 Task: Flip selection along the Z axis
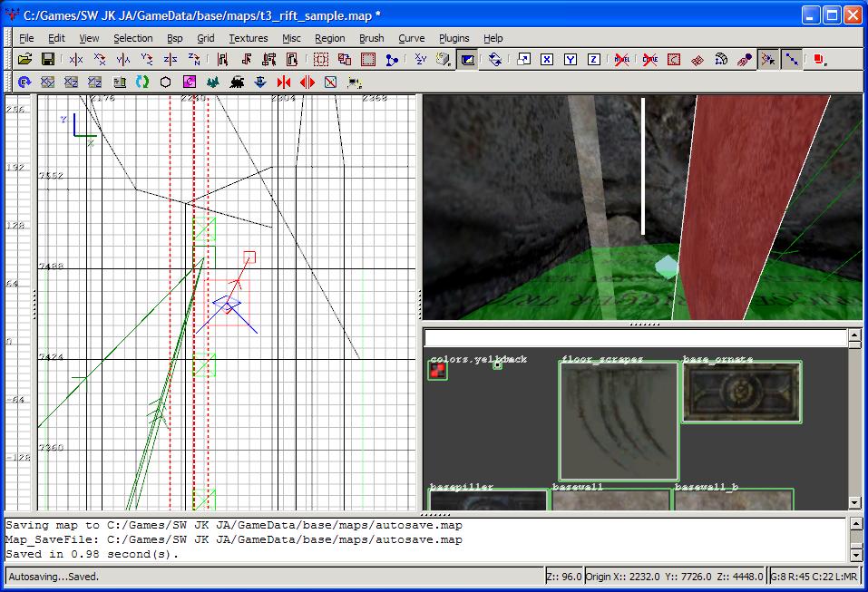pos(171,59)
